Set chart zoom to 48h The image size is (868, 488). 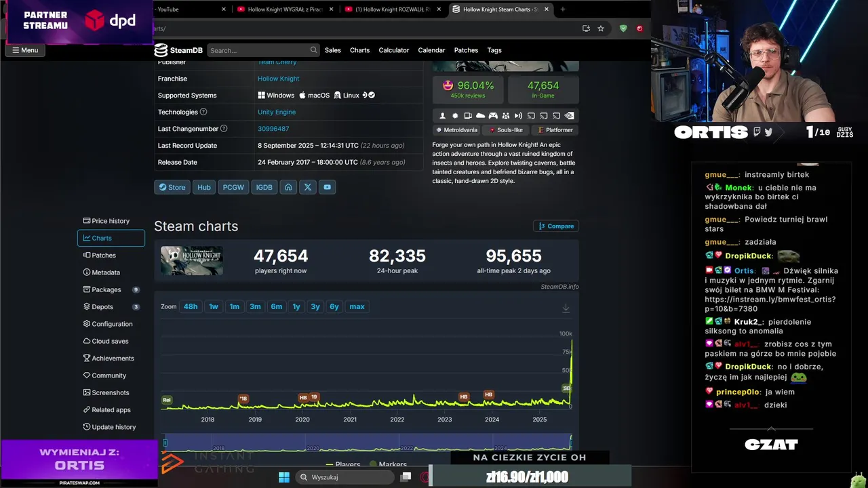(x=191, y=307)
